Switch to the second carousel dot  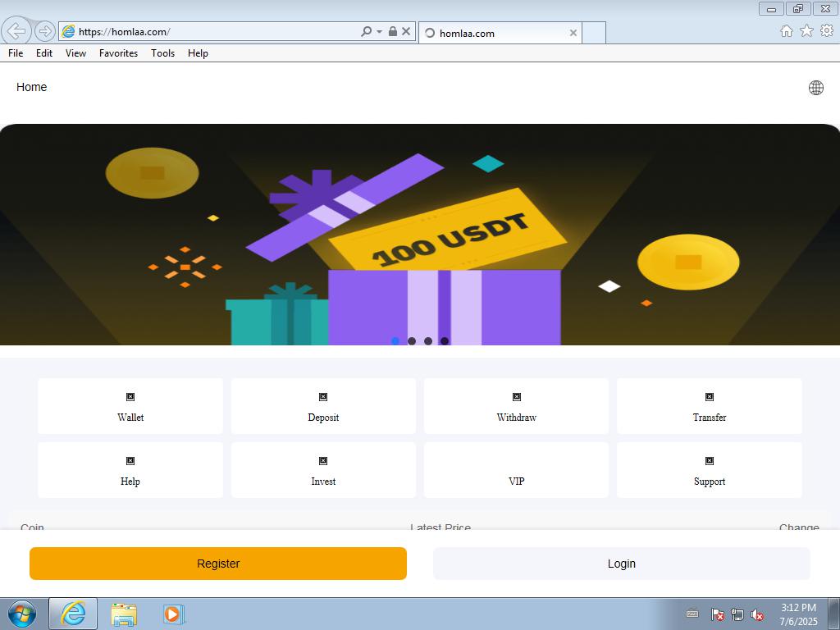point(412,341)
